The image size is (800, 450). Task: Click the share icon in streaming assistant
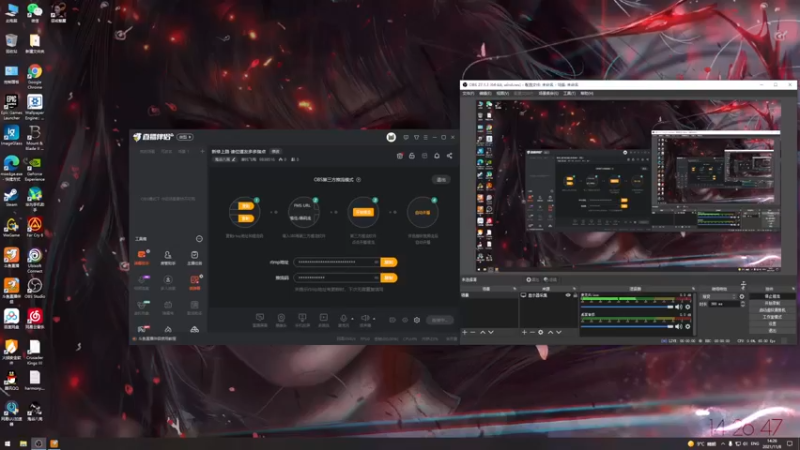[449, 156]
